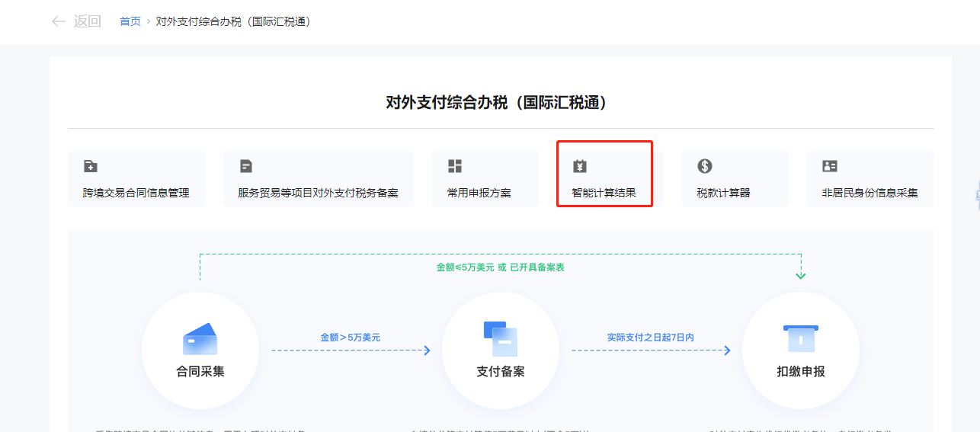Click the 合同采集 blue card illustration
980x432 pixels.
pos(200,339)
